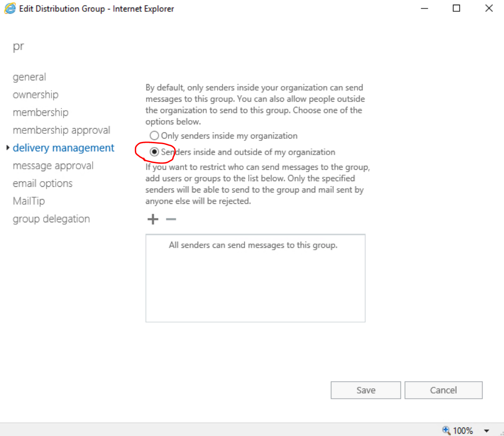This screenshot has width=504, height=436.
Task: Maximize the Edit Distribution Group window
Action: (x=456, y=9)
